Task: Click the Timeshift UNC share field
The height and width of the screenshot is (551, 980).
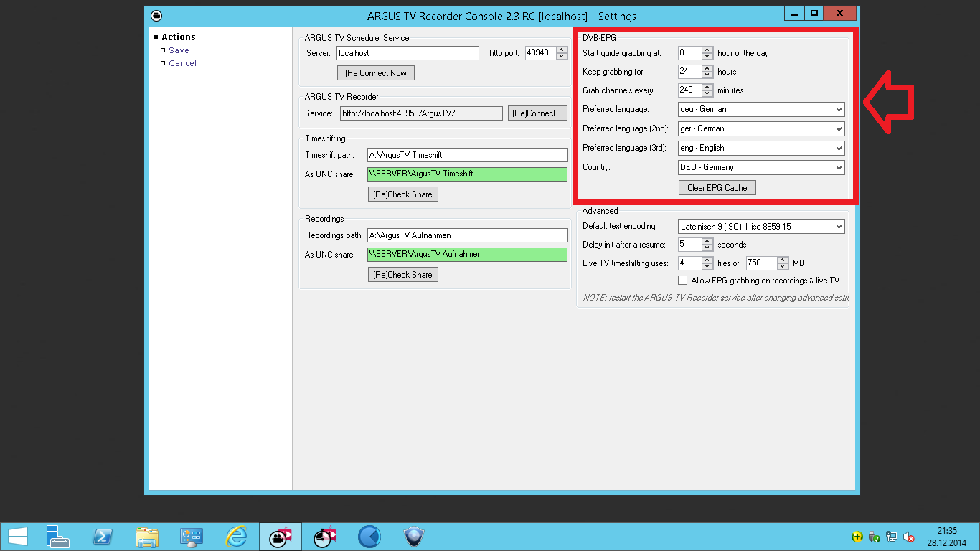Action: pos(467,174)
